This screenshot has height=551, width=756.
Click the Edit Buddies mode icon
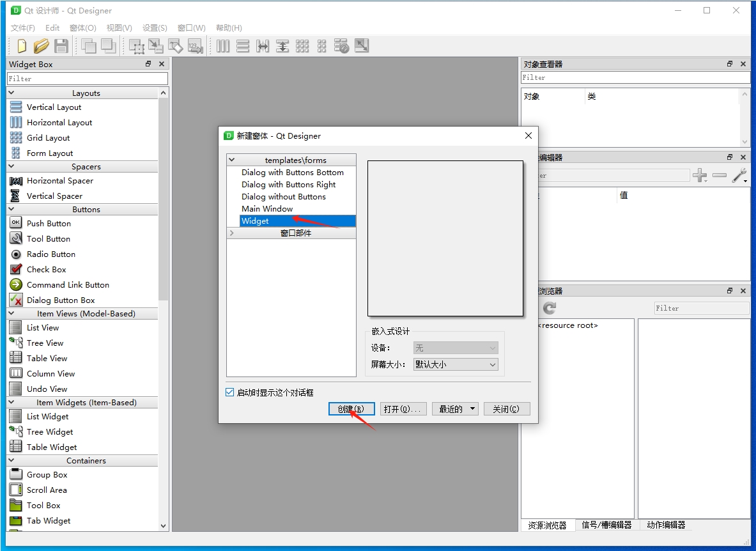[176, 46]
